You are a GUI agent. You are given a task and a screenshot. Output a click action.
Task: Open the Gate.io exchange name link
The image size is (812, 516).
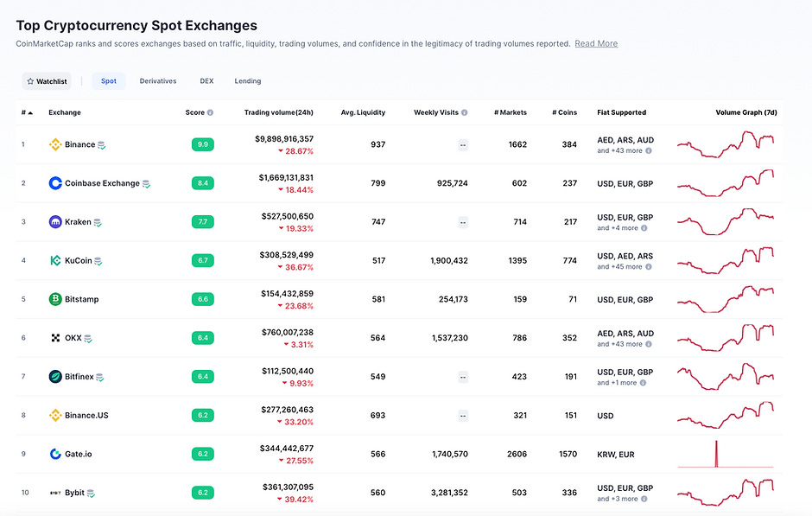(x=79, y=454)
